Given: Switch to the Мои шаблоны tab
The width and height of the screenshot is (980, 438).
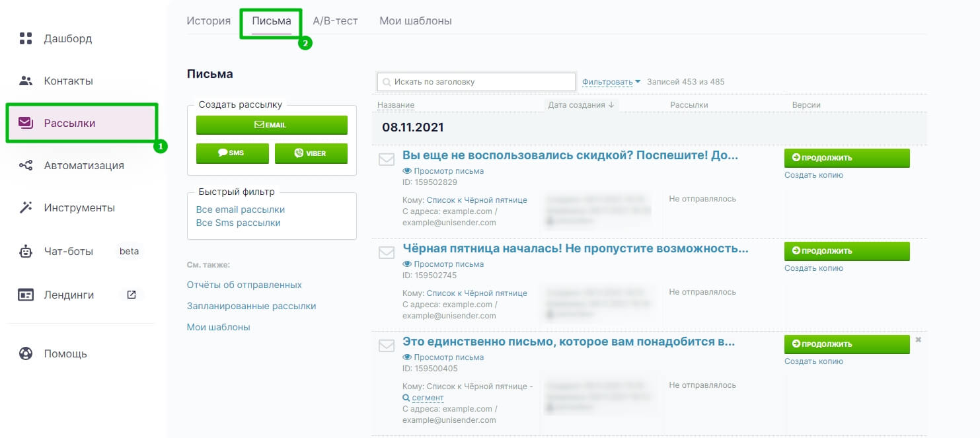Looking at the screenshot, I should click(x=416, y=21).
